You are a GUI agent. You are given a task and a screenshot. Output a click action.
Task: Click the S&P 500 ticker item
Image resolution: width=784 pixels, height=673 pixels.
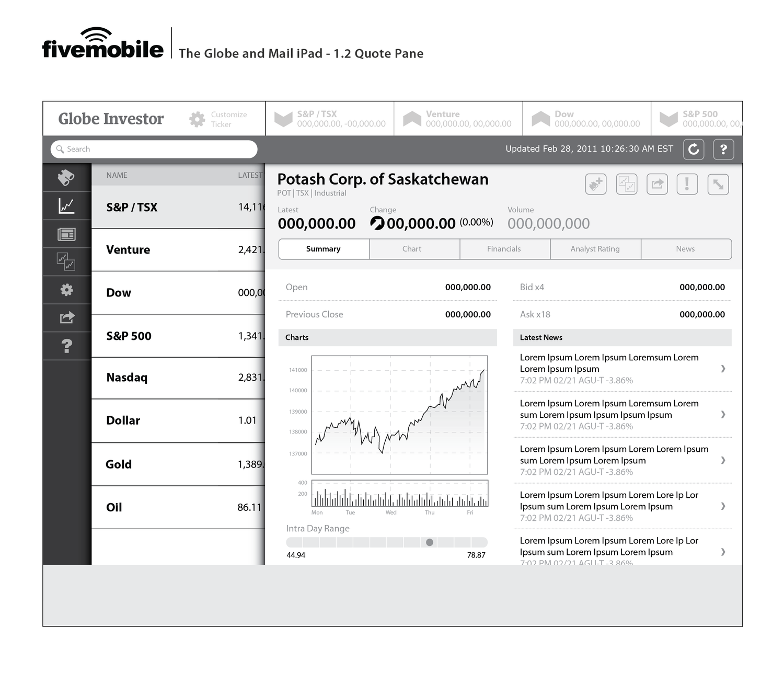(x=697, y=119)
